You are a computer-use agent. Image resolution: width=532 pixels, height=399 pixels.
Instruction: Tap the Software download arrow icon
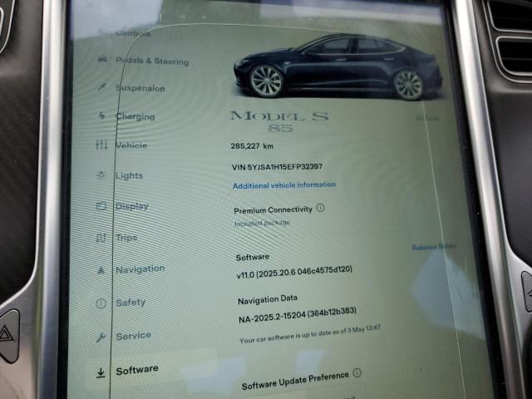click(x=101, y=372)
